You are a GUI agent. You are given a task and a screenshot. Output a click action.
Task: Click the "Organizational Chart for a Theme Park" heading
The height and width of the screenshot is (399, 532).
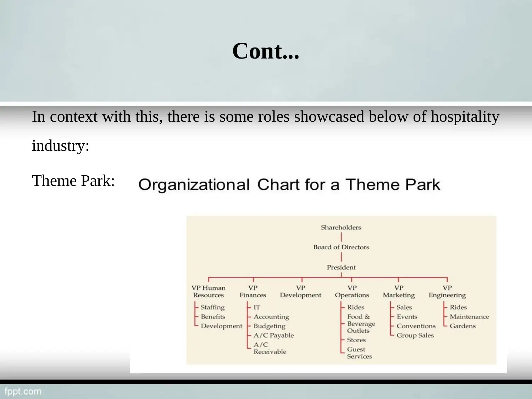[x=289, y=185]
